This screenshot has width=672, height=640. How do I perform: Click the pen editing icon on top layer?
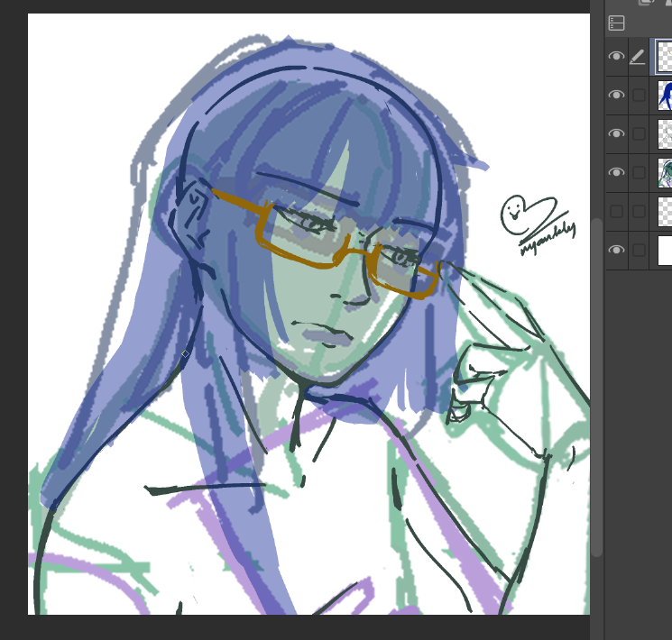click(x=638, y=57)
